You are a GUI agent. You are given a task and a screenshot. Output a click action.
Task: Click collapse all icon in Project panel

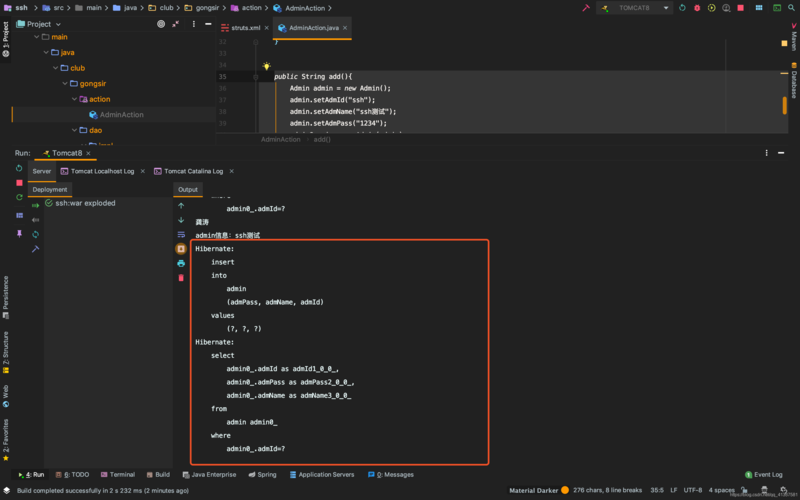(176, 24)
